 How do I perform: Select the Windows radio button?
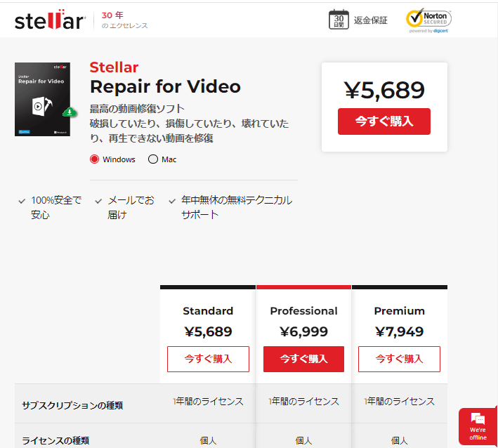point(94,159)
